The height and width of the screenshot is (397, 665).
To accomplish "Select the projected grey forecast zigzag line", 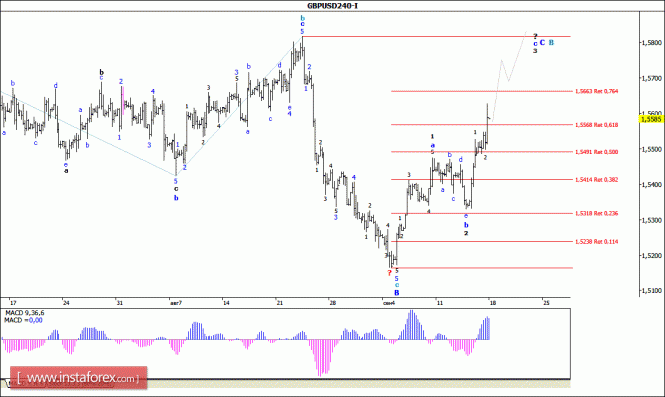I will pyautogui.click(x=508, y=76).
